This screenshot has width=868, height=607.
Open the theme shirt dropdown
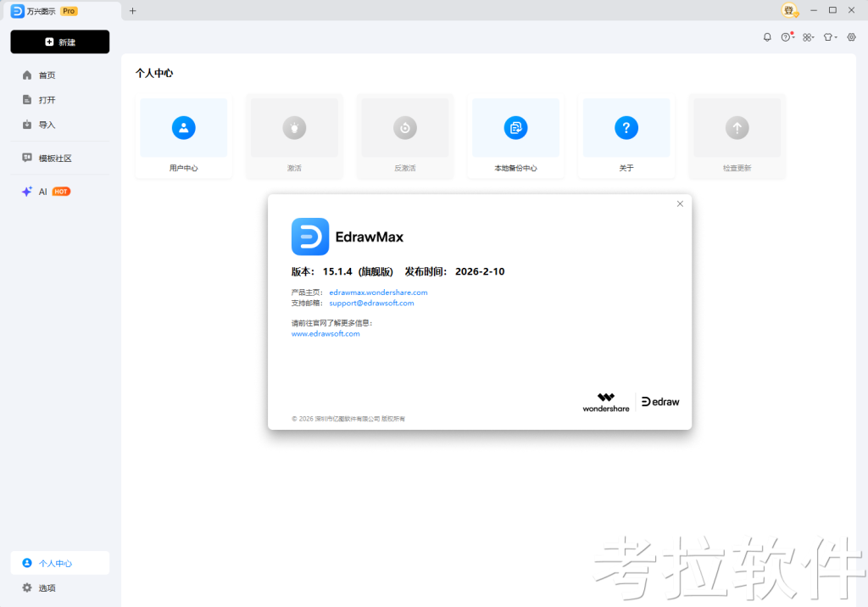click(830, 37)
